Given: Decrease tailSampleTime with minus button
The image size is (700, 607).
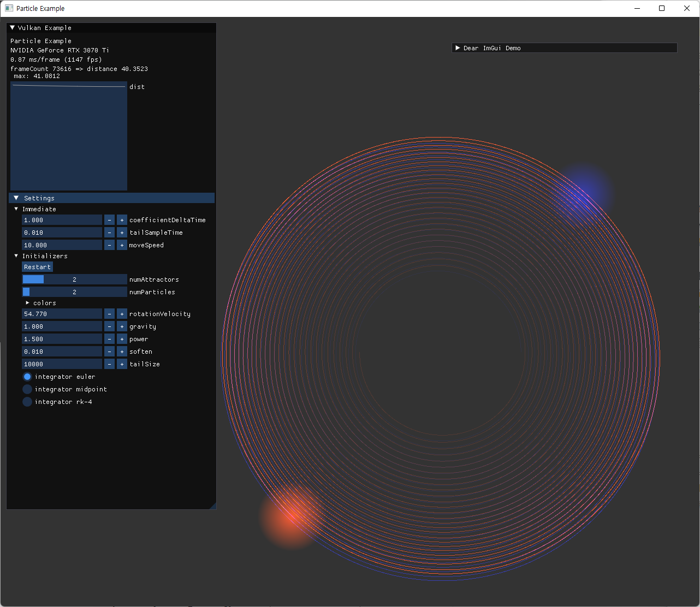Looking at the screenshot, I should click(x=109, y=233).
